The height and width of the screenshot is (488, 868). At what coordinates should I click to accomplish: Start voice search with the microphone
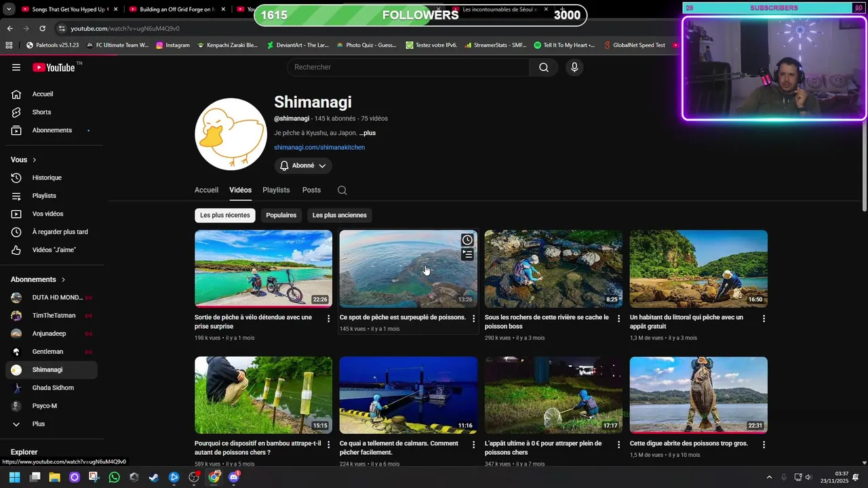574,67
